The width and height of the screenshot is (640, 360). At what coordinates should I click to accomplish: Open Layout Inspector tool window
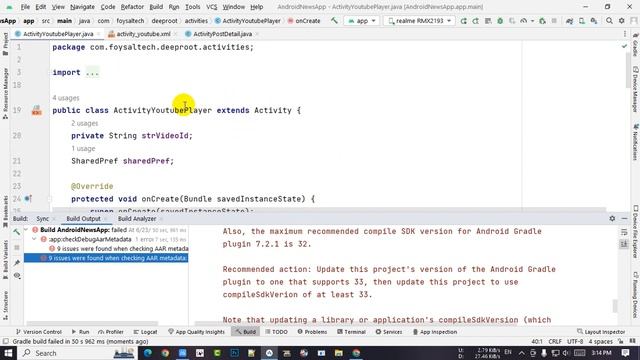[x=601, y=332]
